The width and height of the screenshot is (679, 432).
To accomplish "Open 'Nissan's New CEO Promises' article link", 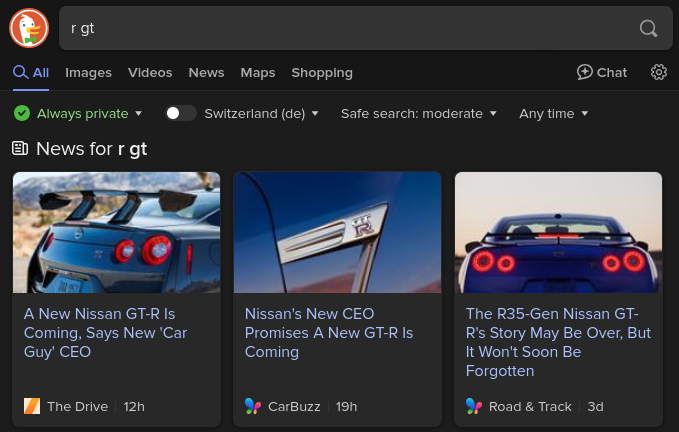I will [328, 333].
